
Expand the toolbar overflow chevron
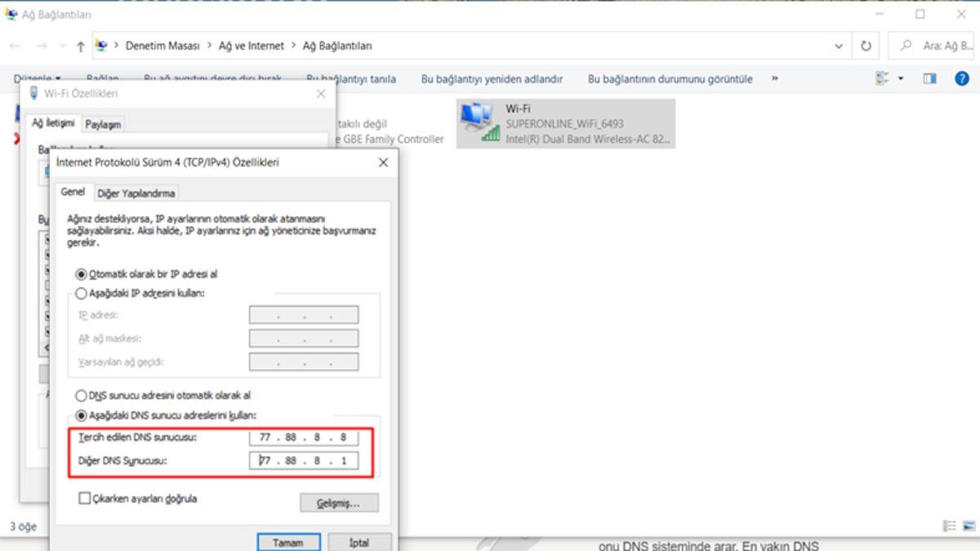pos(774,79)
